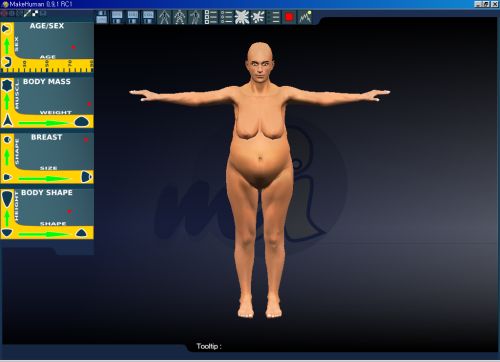This screenshot has height=362, width=500.
Task: Click the top sex shape icon in AGE/SEX panel
Action: click(x=7, y=29)
